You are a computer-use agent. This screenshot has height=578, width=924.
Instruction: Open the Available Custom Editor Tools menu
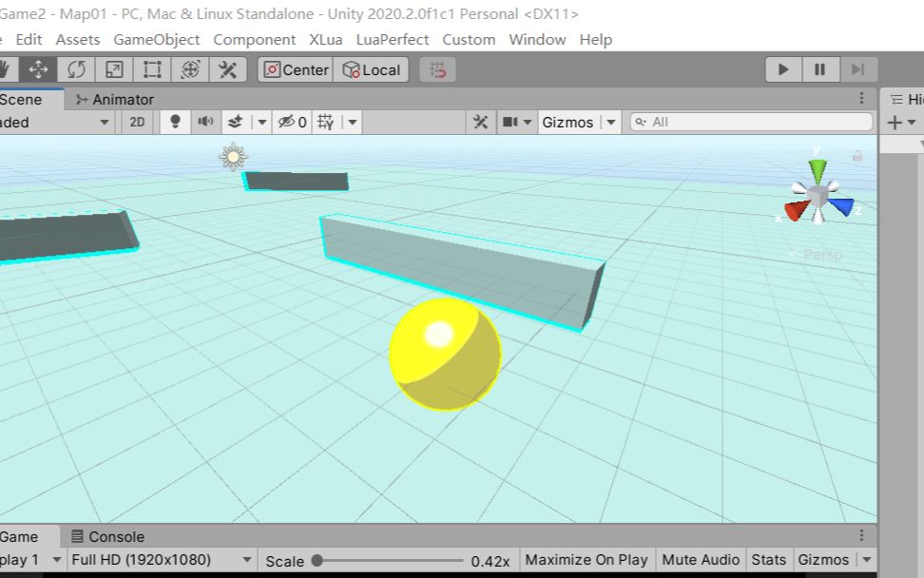pos(227,68)
